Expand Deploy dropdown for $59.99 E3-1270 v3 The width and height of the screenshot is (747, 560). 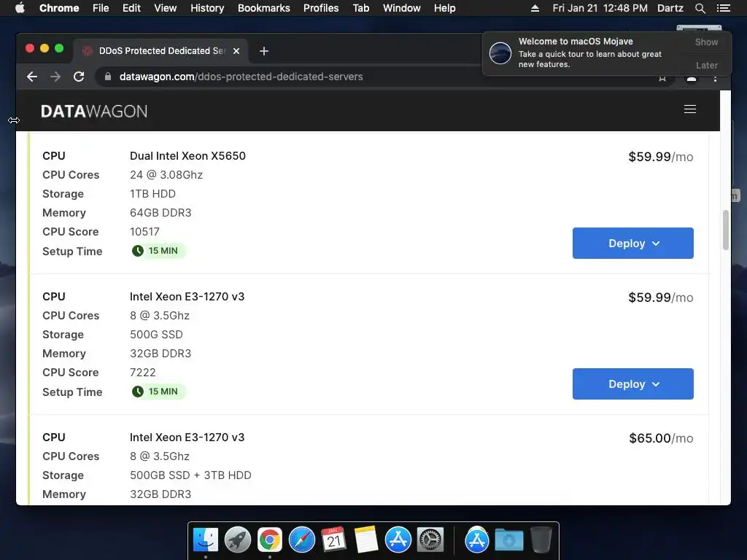(632, 384)
